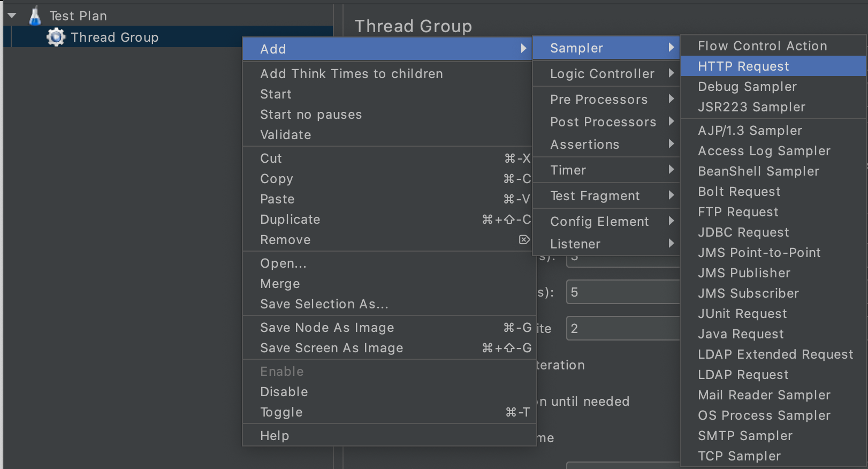Select Flow Control Action sampler

(x=773, y=46)
